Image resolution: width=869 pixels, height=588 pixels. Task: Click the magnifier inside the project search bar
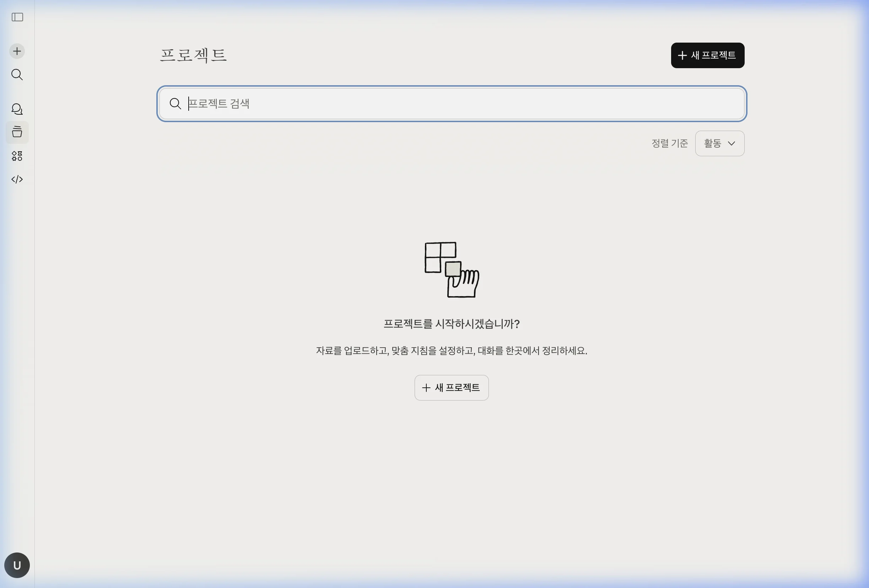pos(176,104)
